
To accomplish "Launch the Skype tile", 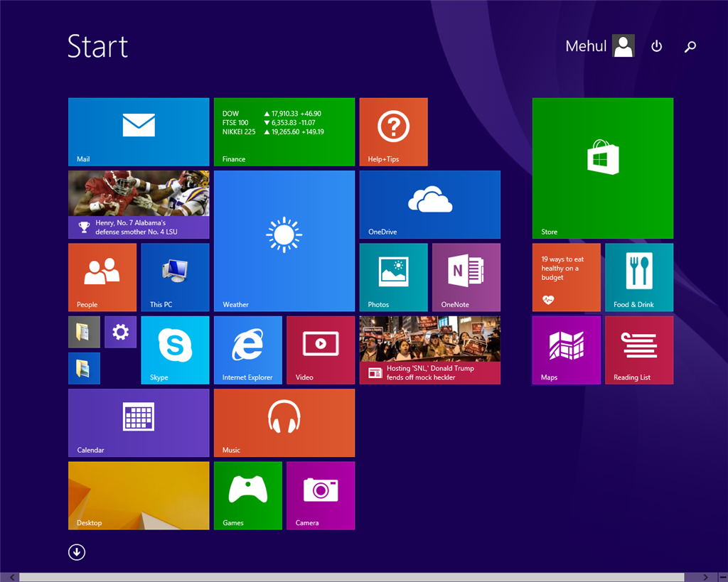I will [175, 350].
